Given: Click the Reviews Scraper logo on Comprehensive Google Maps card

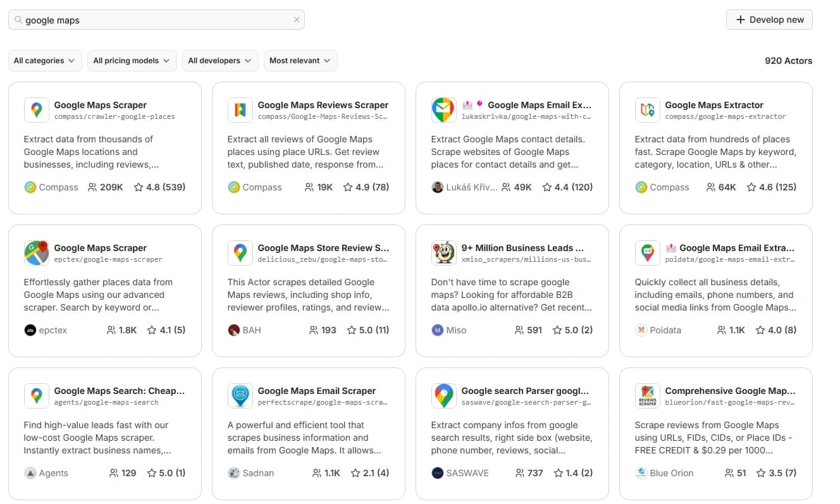Looking at the screenshot, I should [x=647, y=395].
